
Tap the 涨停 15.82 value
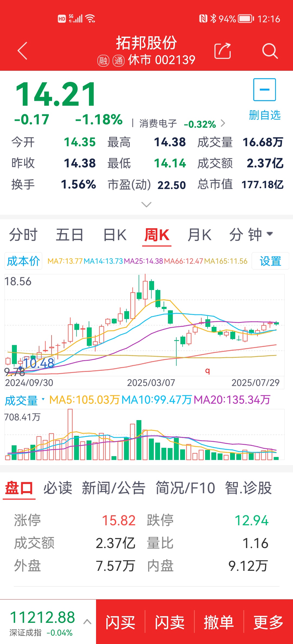(x=119, y=520)
